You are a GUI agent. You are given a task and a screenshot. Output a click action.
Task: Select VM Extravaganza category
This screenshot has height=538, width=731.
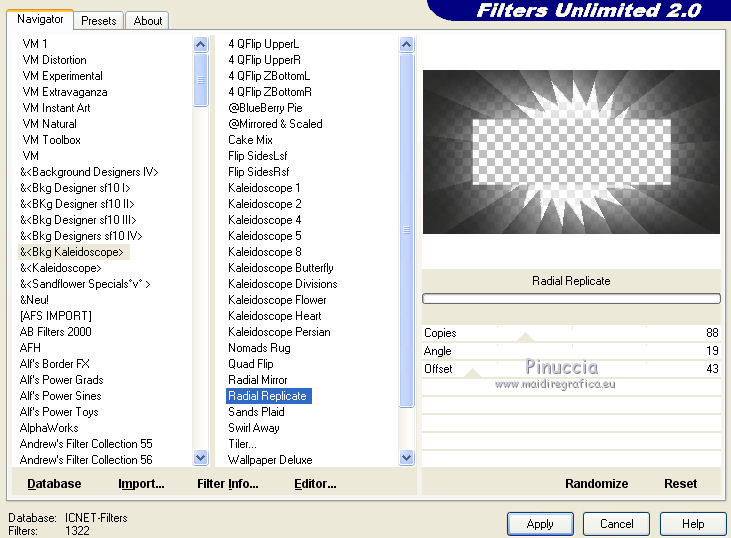tap(64, 92)
